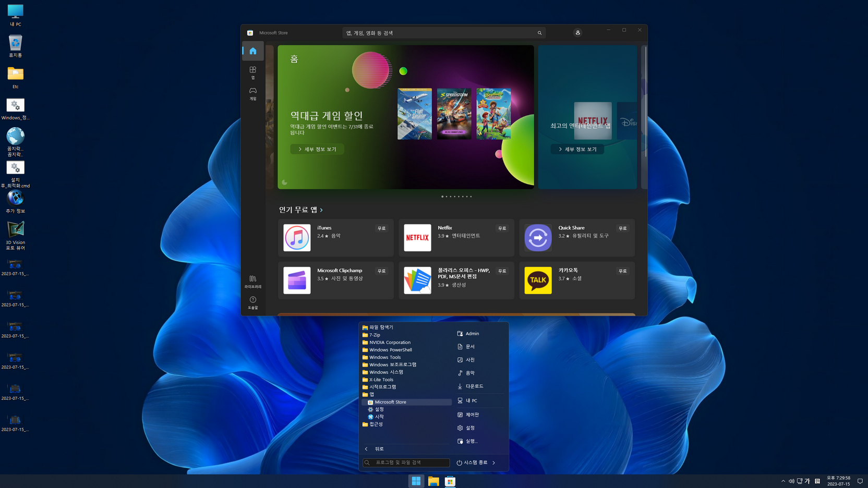Open the Home tab in Microsoft Store sidebar
This screenshot has width=868, height=488.
click(253, 51)
